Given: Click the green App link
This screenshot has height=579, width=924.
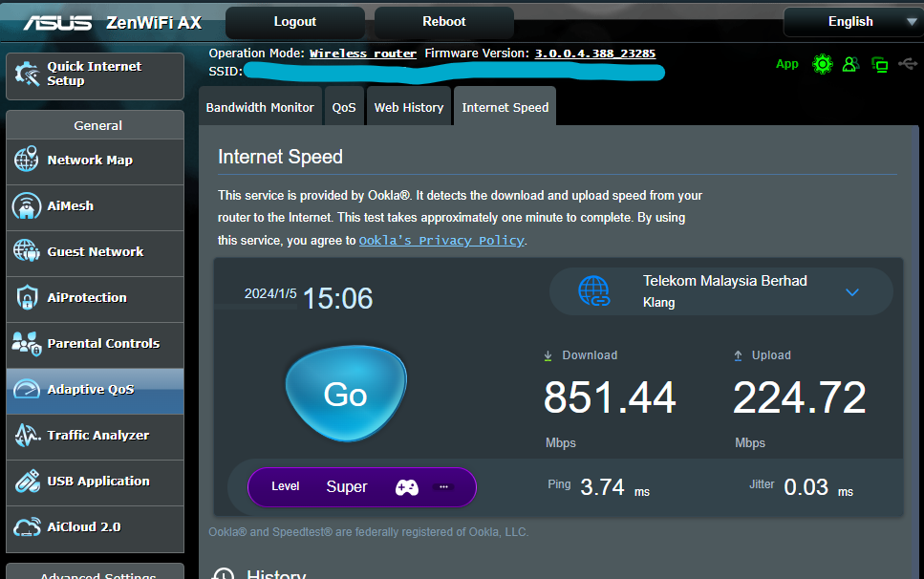Looking at the screenshot, I should pyautogui.click(x=787, y=64).
